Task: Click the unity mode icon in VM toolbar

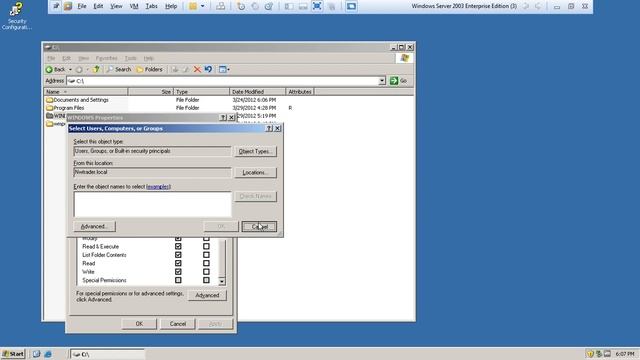Action: (x=331, y=6)
